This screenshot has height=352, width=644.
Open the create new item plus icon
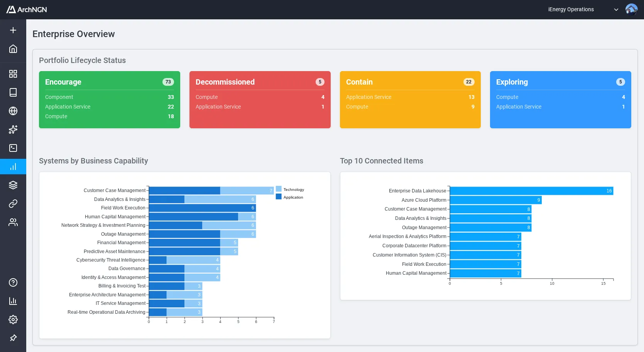[13, 30]
